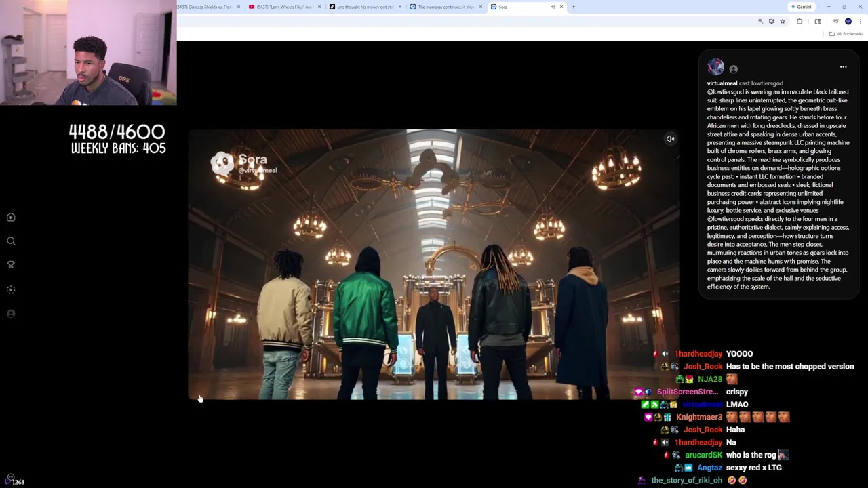Close the Sora browser tab

click(x=561, y=7)
